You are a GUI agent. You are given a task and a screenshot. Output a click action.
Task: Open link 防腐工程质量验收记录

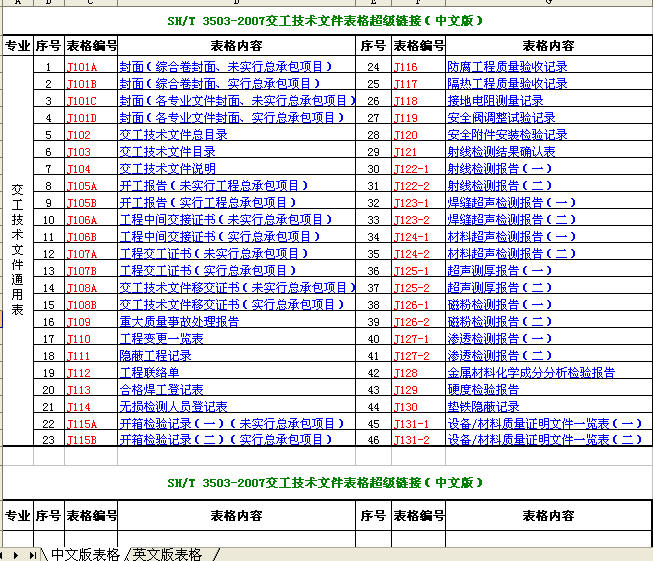click(x=507, y=67)
